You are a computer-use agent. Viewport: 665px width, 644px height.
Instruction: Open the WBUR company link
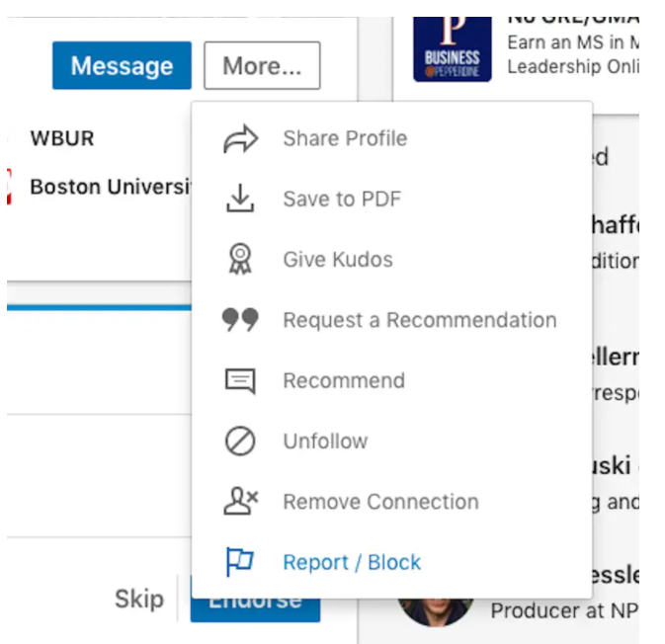point(62,138)
